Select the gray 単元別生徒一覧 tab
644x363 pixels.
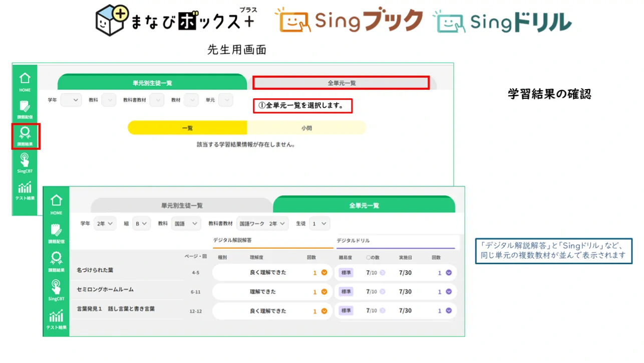182,206
